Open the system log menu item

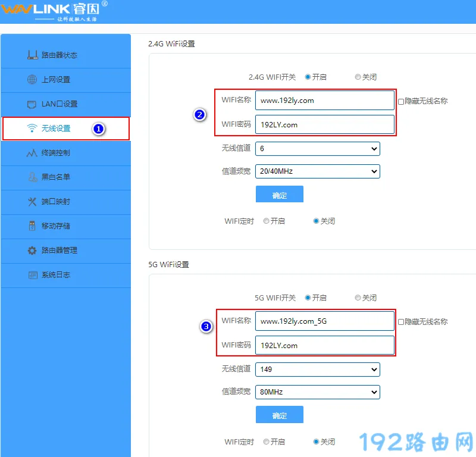[57, 275]
